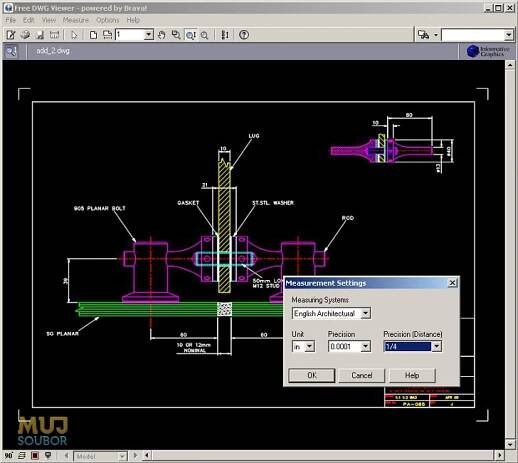Expand the dropdown arrow beside translate icon

pyautogui.click(x=436, y=35)
